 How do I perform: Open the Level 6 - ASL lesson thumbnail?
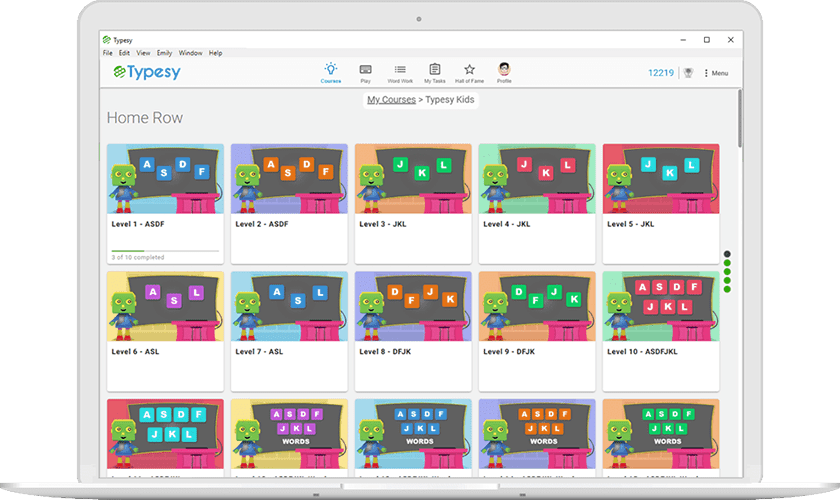click(165, 306)
